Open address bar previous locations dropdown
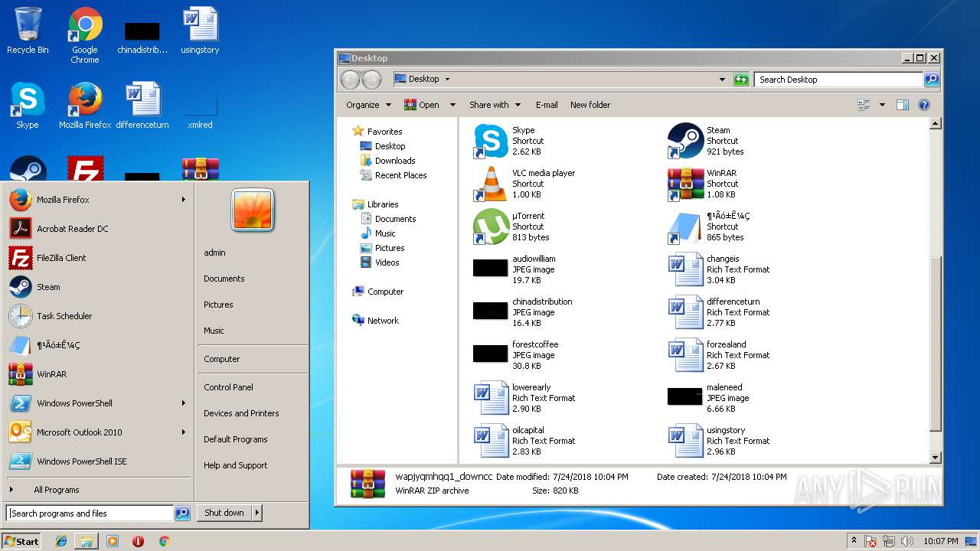Image resolution: width=980 pixels, height=551 pixels. coord(722,79)
